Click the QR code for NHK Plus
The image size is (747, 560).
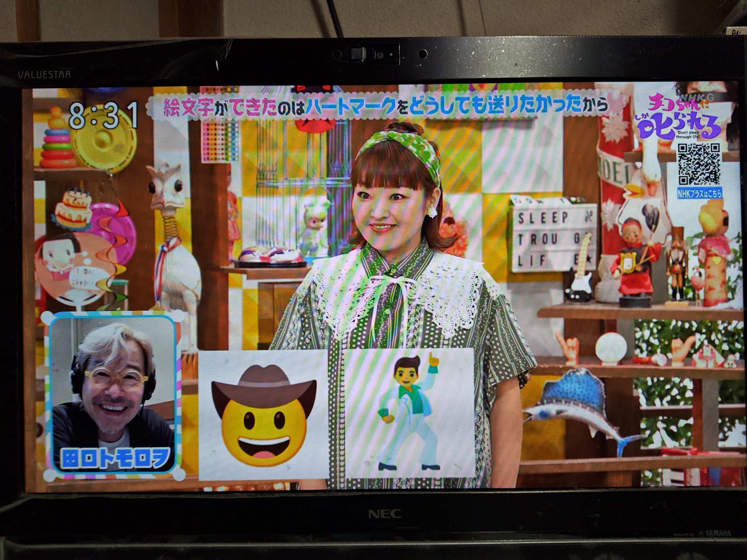coord(700,164)
